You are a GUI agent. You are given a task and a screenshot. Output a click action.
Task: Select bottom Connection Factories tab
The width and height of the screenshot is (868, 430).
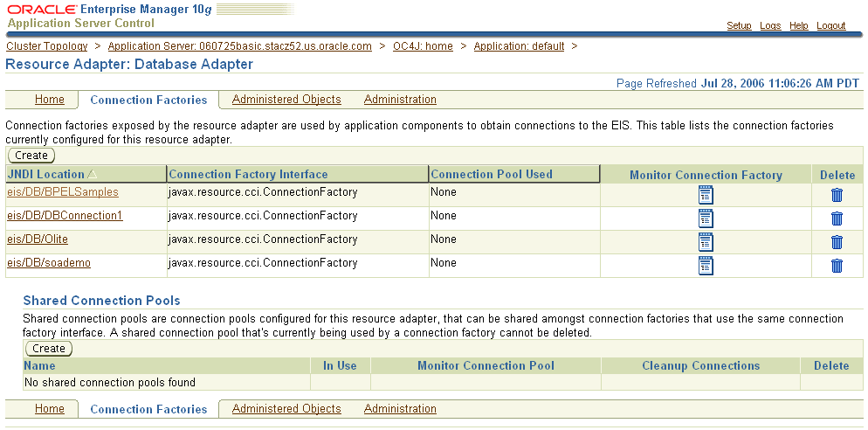click(x=148, y=410)
